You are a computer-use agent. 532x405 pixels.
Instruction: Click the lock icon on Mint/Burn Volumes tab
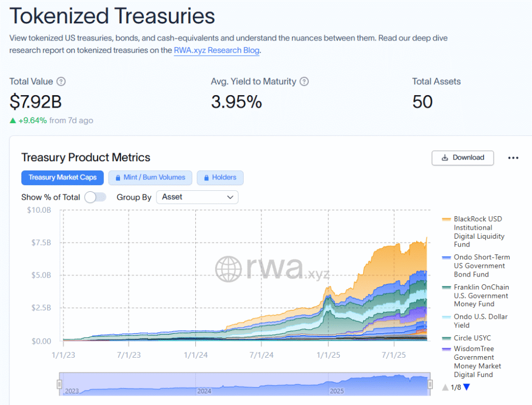click(x=117, y=177)
